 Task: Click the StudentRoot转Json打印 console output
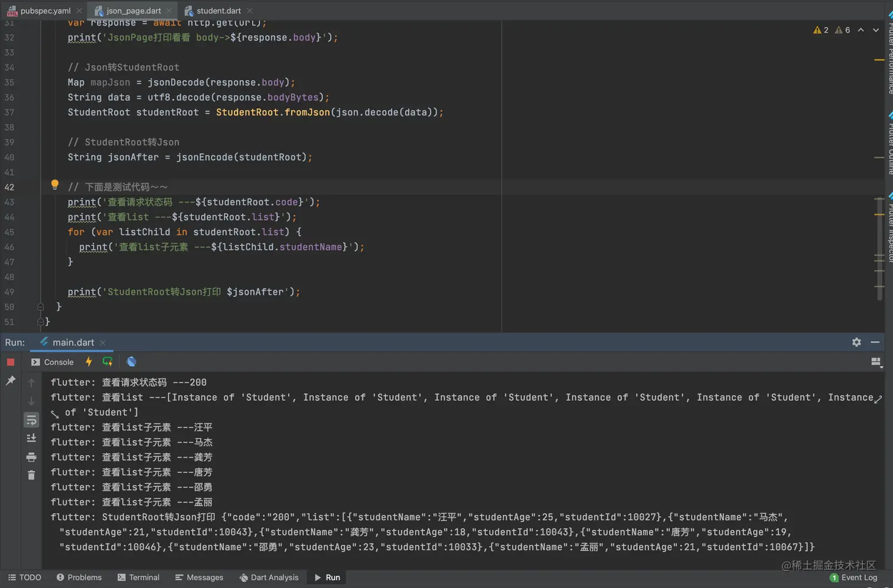[432, 532]
